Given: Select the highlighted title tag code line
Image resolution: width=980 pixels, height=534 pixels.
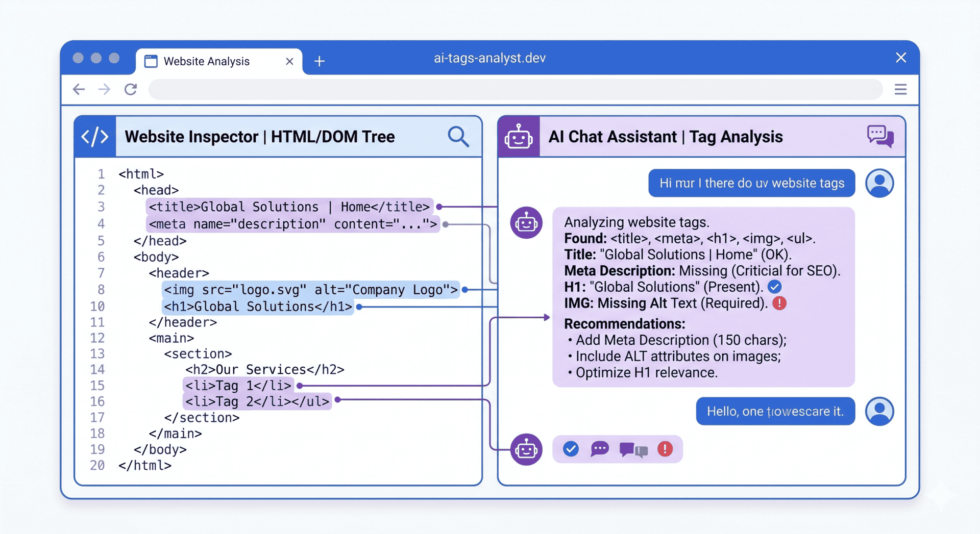Looking at the screenshot, I should tap(289, 207).
